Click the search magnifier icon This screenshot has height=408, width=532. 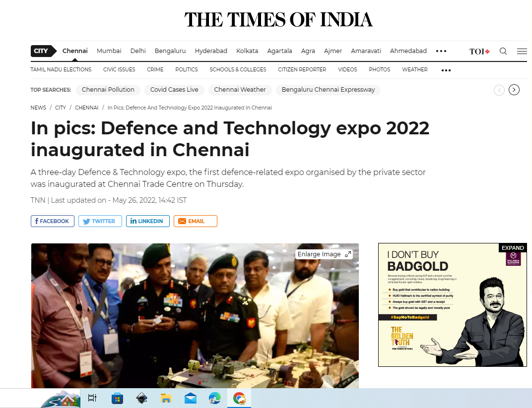503,51
